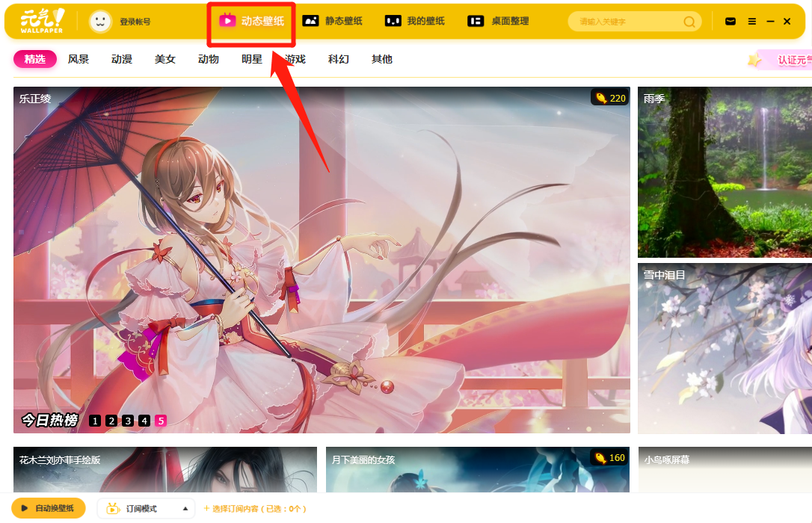This screenshot has height=523, width=812.
Task: Select the 精选 category
Action: [x=34, y=59]
